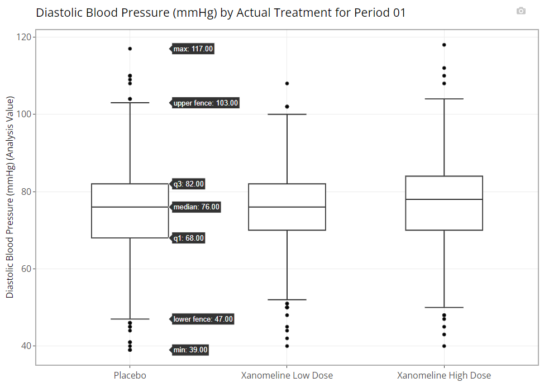Click the 'max: 117.00' tooltip label
544x392 pixels.
click(x=192, y=49)
